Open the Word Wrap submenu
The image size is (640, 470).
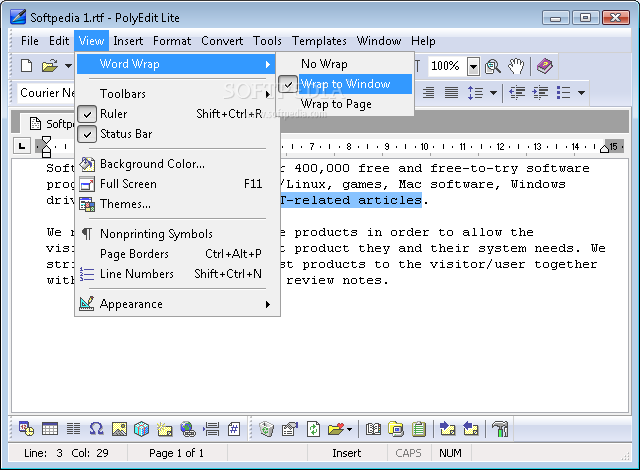(x=175, y=64)
